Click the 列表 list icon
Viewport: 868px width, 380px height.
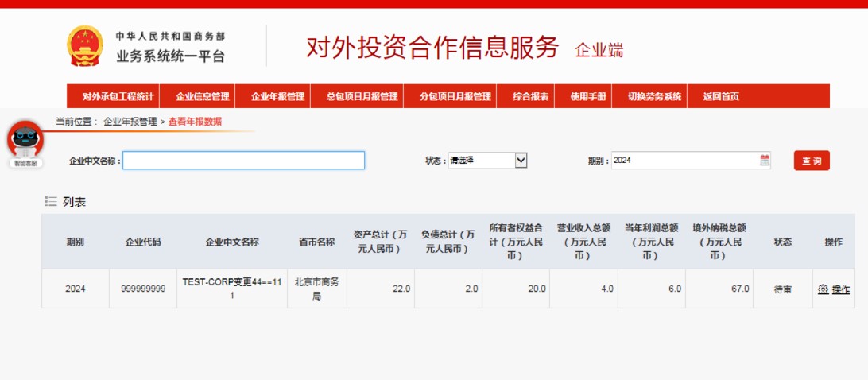click(51, 202)
